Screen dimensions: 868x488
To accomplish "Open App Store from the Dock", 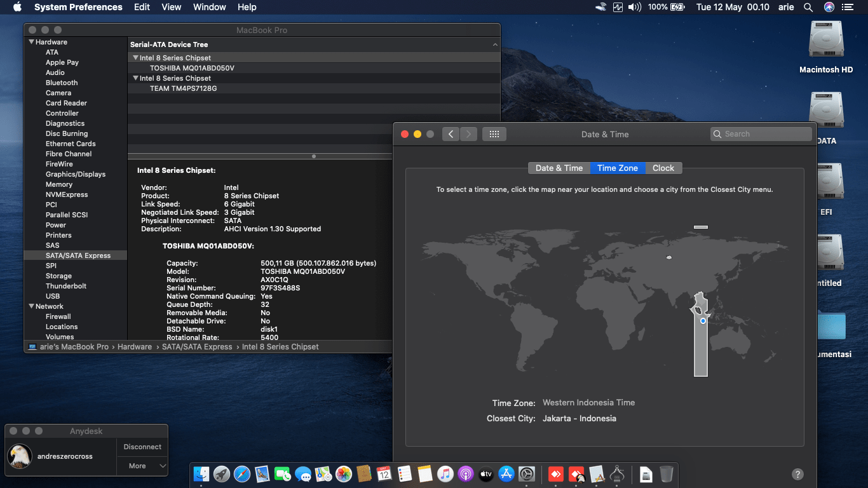I will pos(506,473).
